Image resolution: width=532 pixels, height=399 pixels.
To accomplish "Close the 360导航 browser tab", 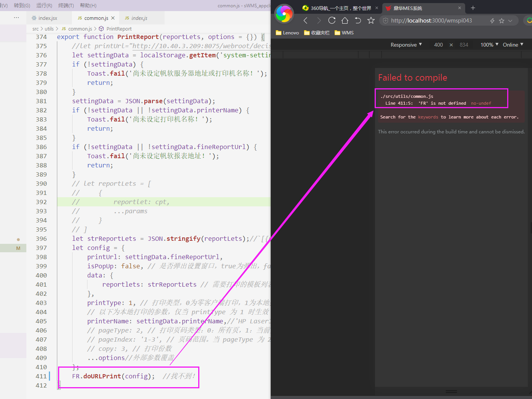I will tap(377, 8).
